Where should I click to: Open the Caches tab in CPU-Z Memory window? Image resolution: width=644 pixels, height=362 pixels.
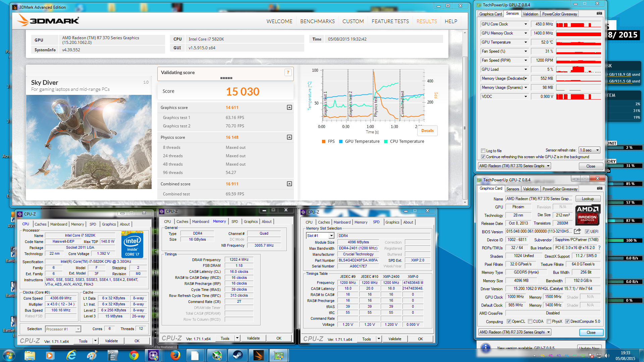coord(182,222)
